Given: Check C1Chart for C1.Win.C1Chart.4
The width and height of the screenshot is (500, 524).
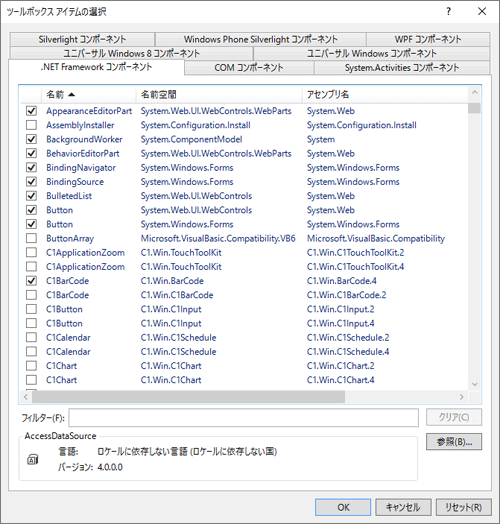Looking at the screenshot, I should pos(31,380).
